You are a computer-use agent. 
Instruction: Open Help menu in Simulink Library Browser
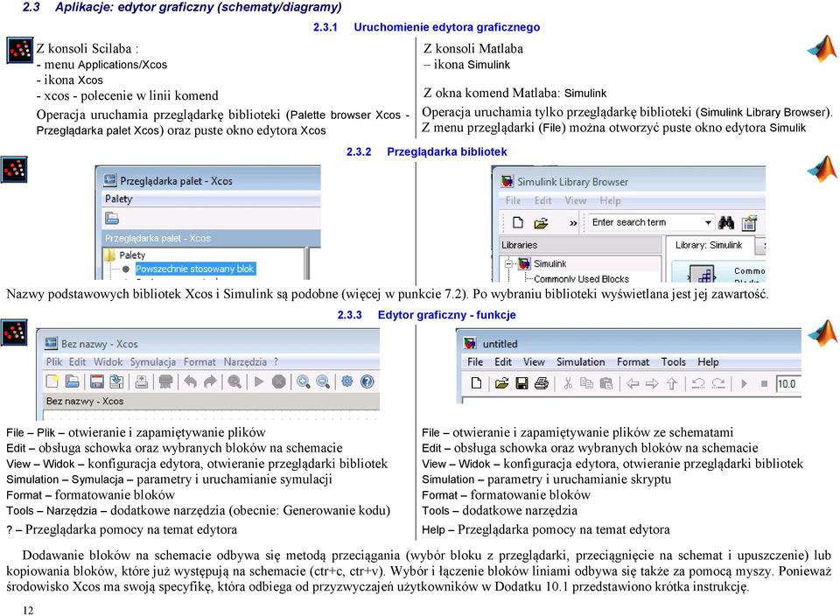[610, 200]
